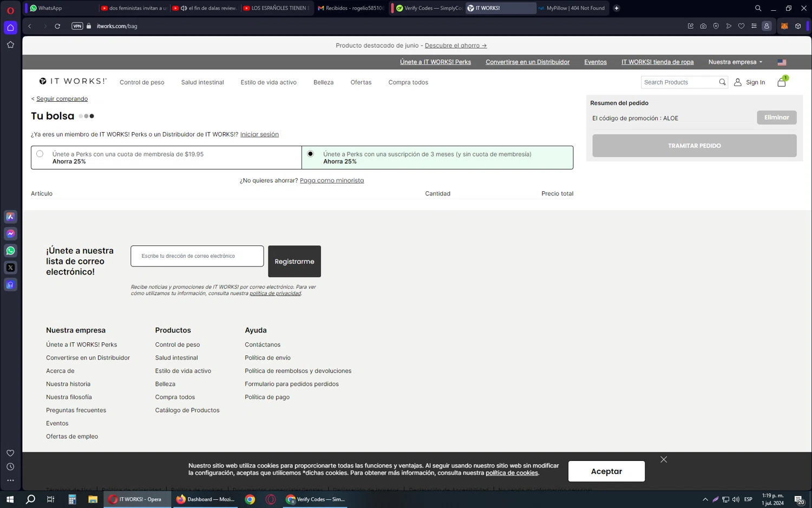Screen dimensions: 812x508
Task: Reload the page with the refresh icon
Action: click(x=57, y=26)
